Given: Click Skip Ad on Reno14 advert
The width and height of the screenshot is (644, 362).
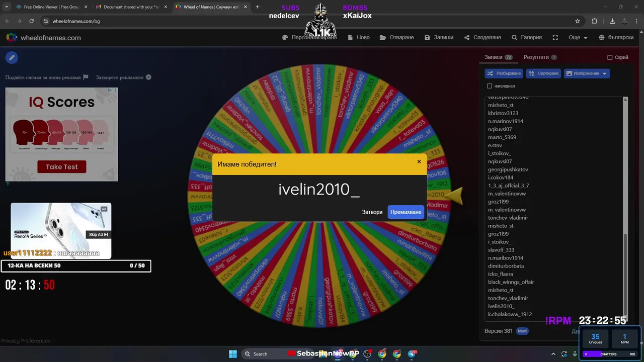Looking at the screenshot, I should coord(99,234).
